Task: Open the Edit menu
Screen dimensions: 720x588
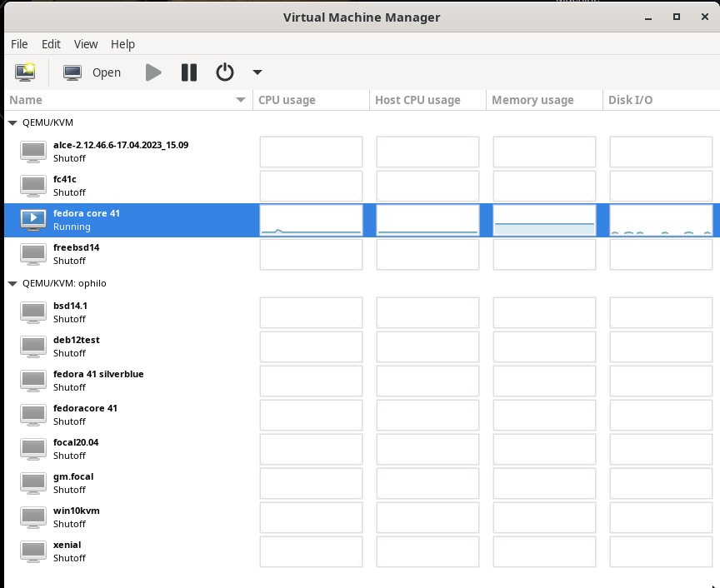Action: 51,44
